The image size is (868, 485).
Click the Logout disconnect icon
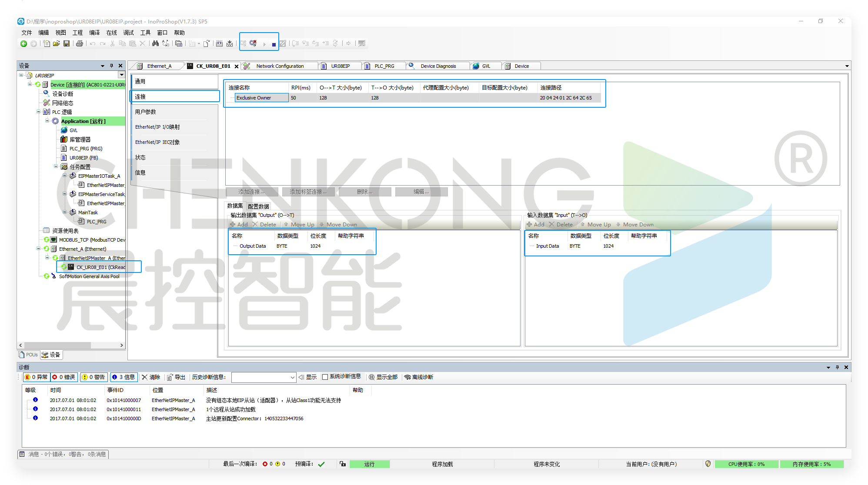click(x=253, y=43)
